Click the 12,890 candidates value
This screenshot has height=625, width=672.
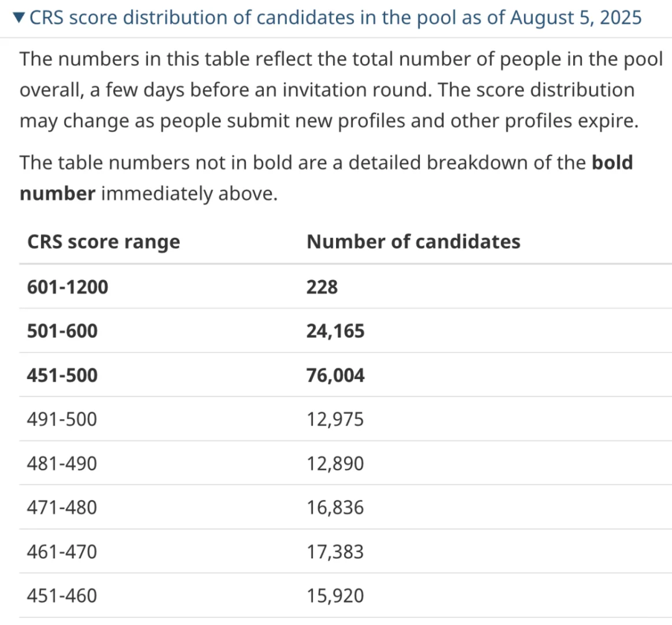click(x=335, y=463)
